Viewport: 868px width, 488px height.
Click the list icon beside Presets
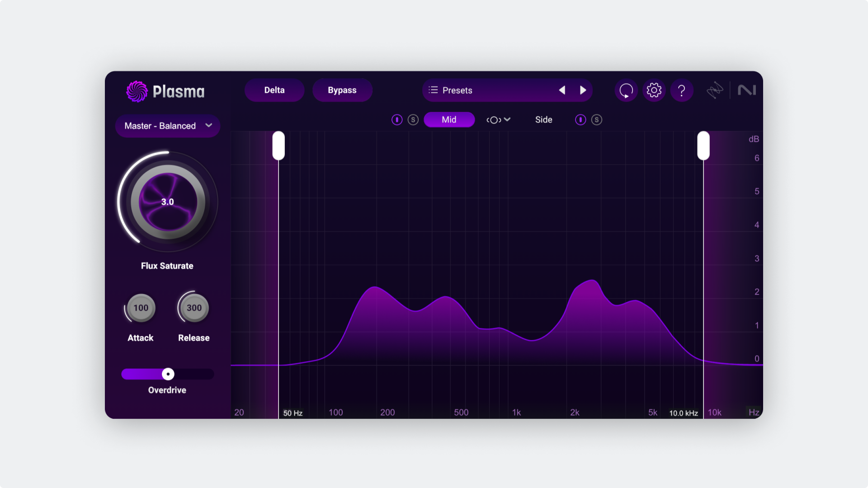coord(433,90)
